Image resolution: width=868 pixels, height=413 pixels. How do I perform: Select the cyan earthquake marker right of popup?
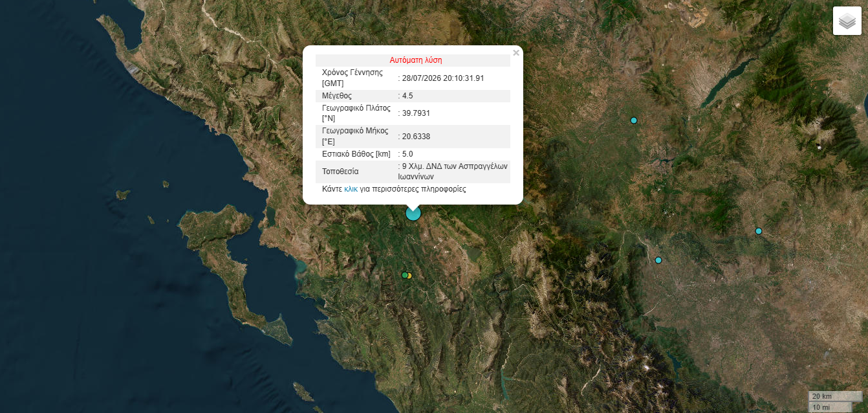[634, 120]
